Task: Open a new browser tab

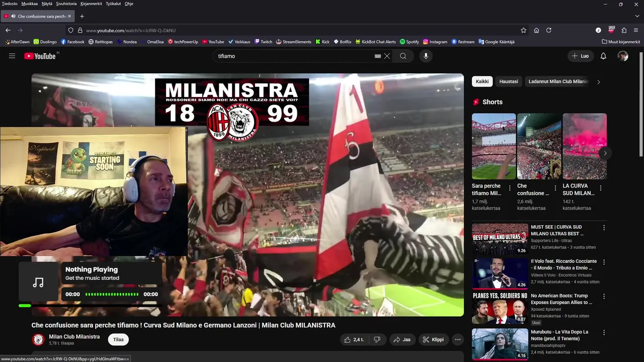Action: coord(82,16)
